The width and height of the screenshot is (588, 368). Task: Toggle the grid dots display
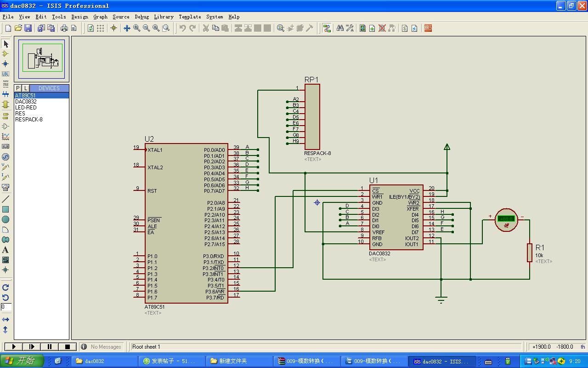click(100, 28)
